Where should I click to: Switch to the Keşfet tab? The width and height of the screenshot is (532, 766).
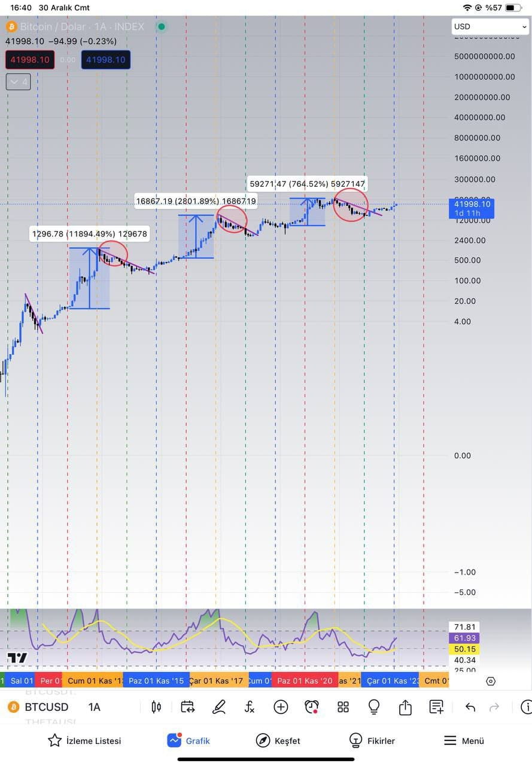[x=277, y=740]
